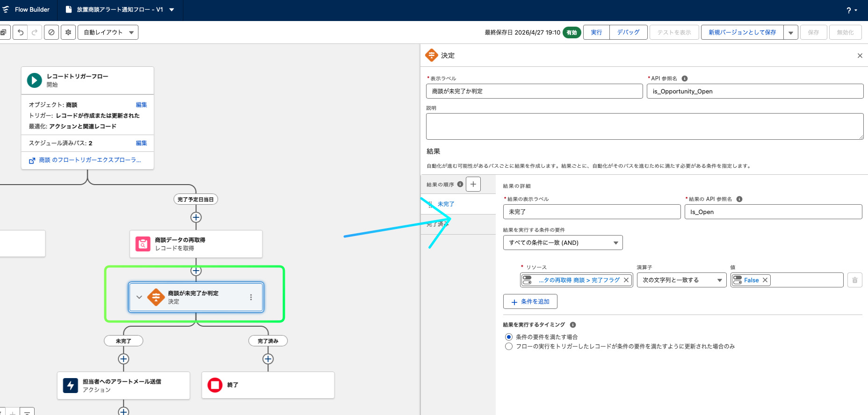Click 編集 link next to オブジェクト: 商談
Viewport: 868px width, 415px height.
pyautogui.click(x=141, y=105)
